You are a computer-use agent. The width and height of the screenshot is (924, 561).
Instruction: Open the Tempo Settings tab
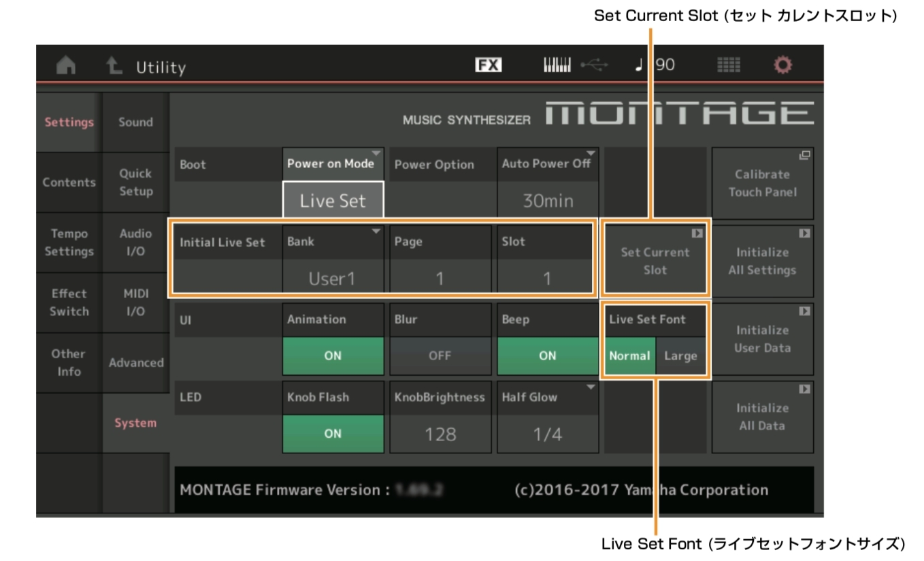pos(69,242)
